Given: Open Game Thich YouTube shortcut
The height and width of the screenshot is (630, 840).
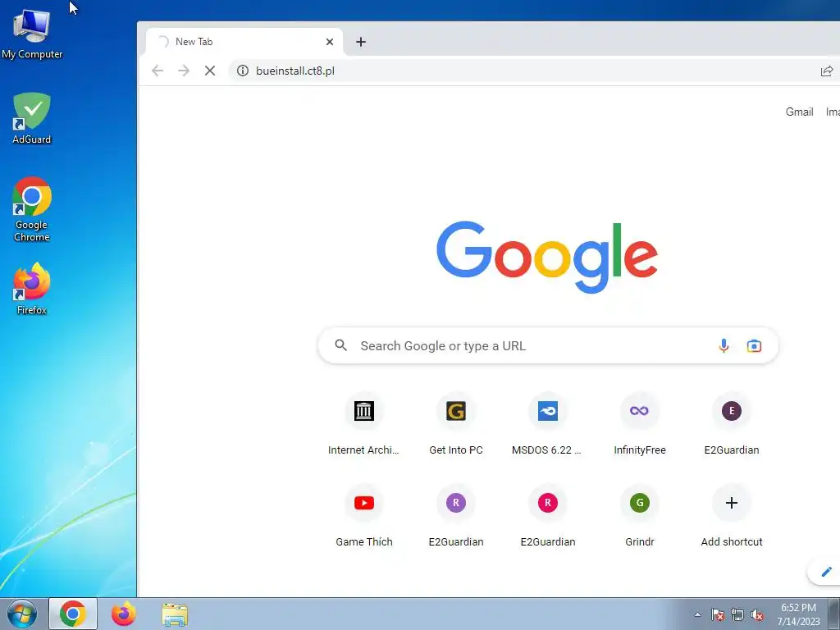Looking at the screenshot, I should click(363, 517).
